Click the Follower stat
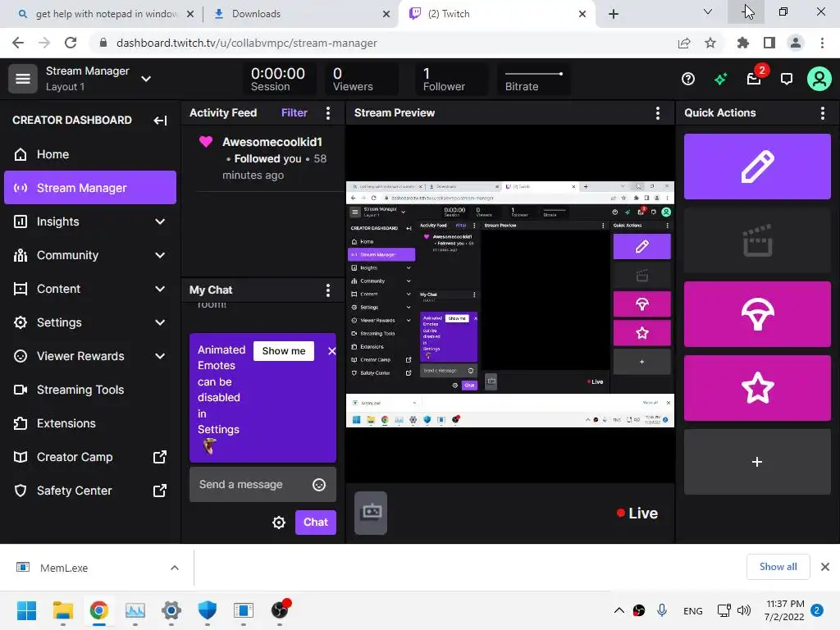Viewport: 840px width, 630px height. point(451,80)
